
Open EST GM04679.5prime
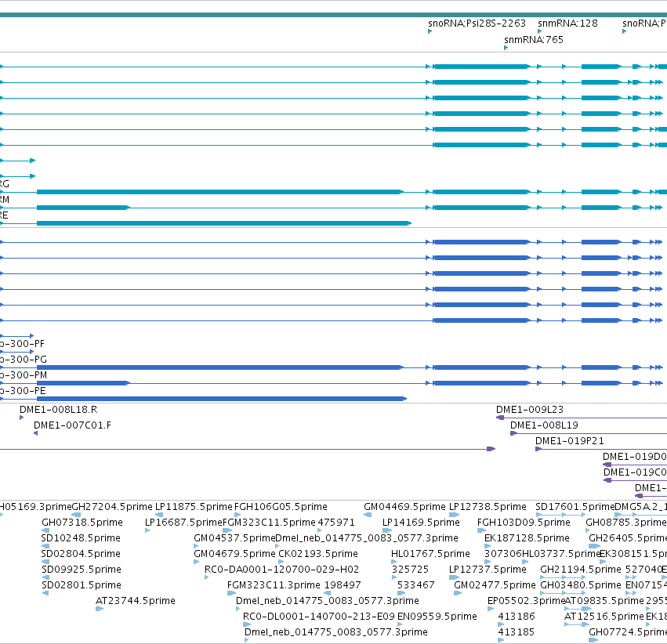(234, 555)
